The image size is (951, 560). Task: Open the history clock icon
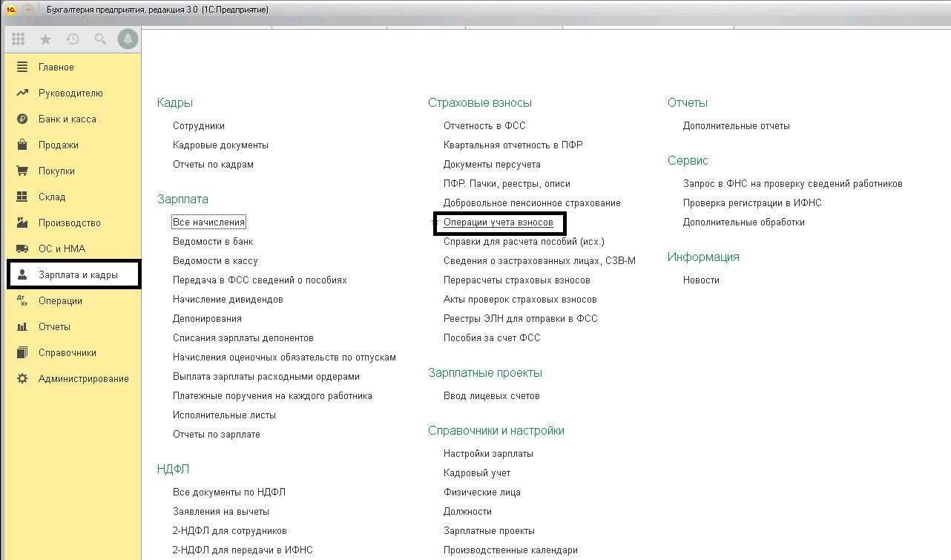[73, 39]
